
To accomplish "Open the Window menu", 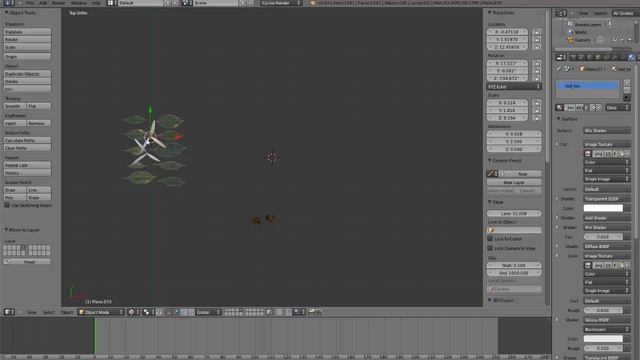I will click(79, 3).
